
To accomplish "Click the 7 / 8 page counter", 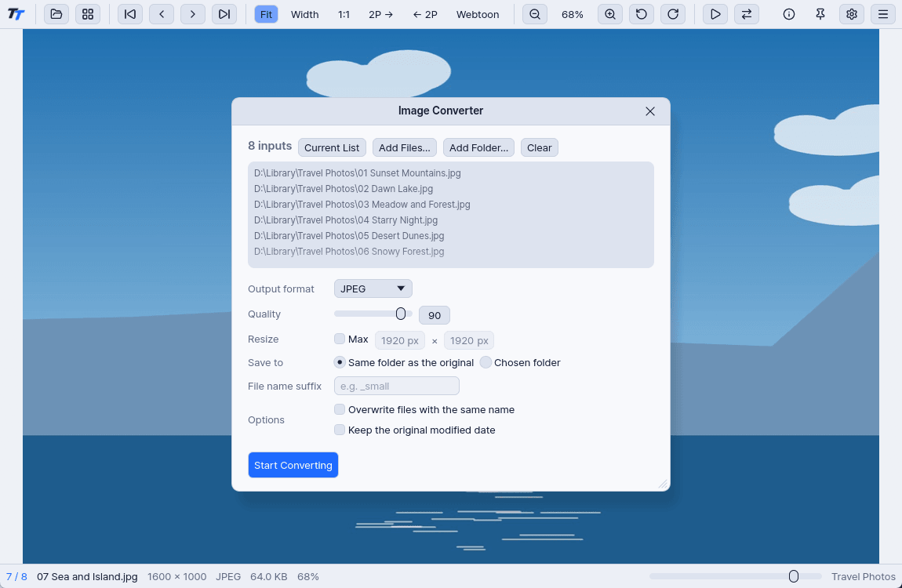I will [16, 576].
